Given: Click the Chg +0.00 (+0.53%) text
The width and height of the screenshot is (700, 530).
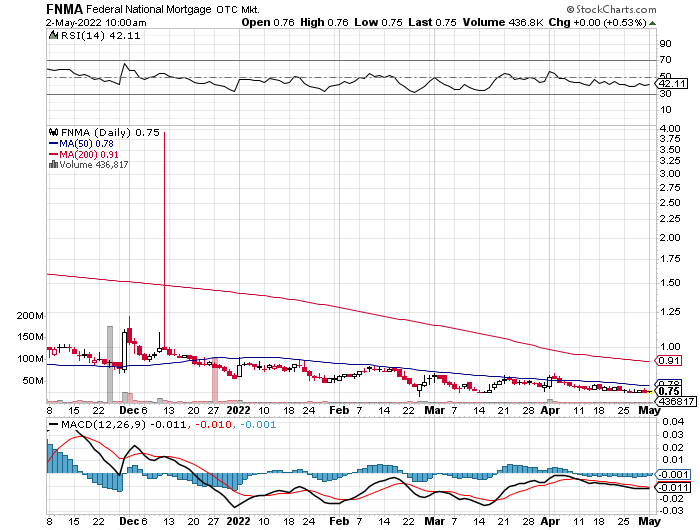Looking at the screenshot, I should pos(598,22).
